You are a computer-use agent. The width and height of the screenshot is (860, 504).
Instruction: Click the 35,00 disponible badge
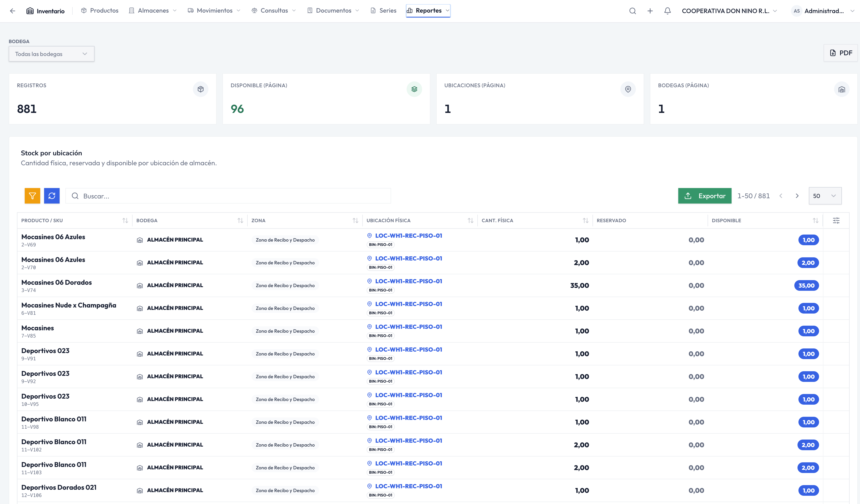806,286
